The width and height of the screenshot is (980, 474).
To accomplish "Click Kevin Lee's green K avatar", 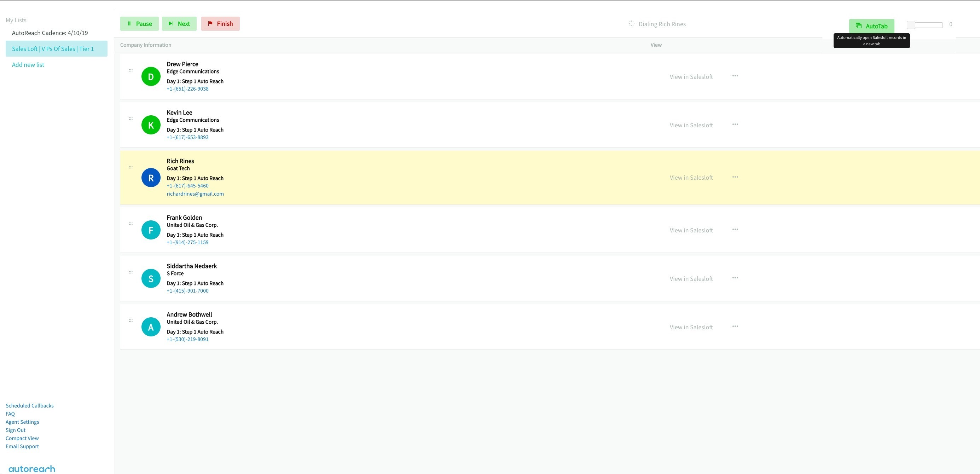I will coord(151,125).
